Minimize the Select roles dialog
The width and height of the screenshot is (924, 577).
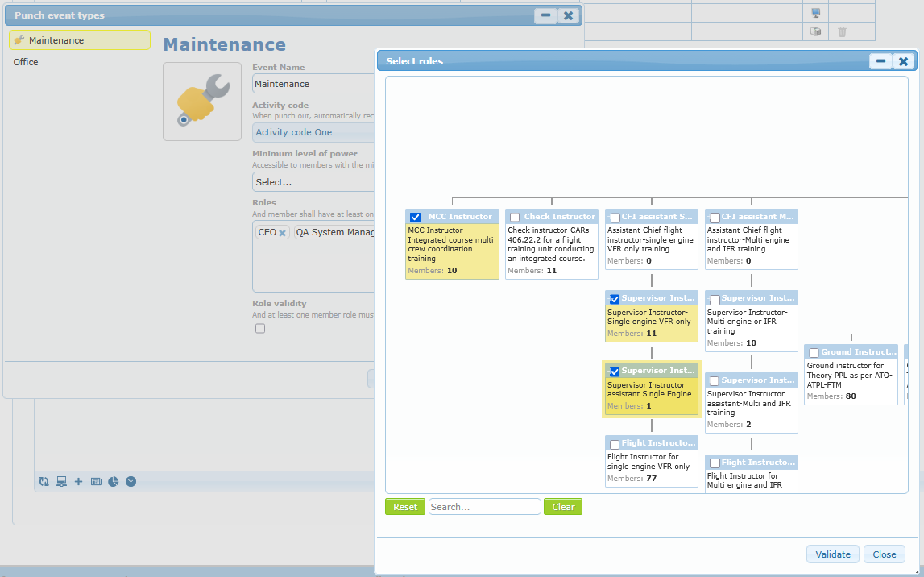pos(880,61)
